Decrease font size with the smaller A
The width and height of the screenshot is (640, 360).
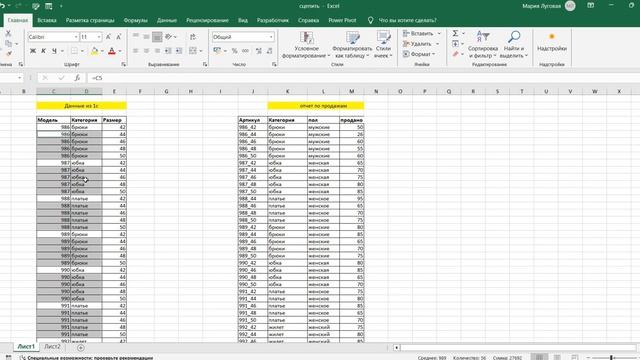[x=119, y=37]
